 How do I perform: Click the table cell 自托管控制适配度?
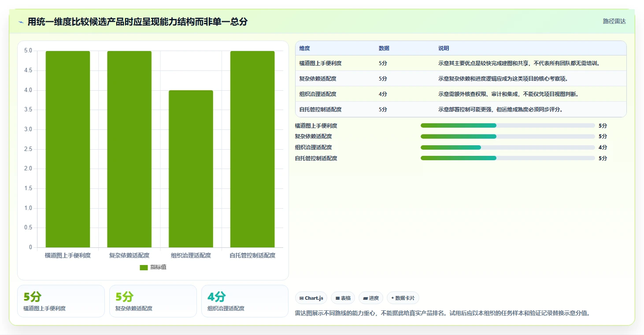(320, 110)
